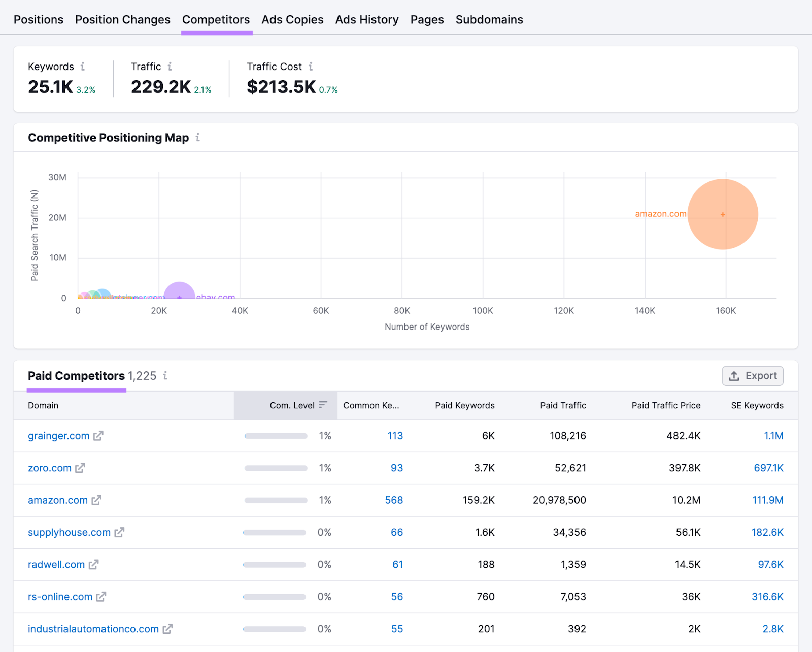
Task: View the Traffic metric info icon
Action: click(171, 66)
